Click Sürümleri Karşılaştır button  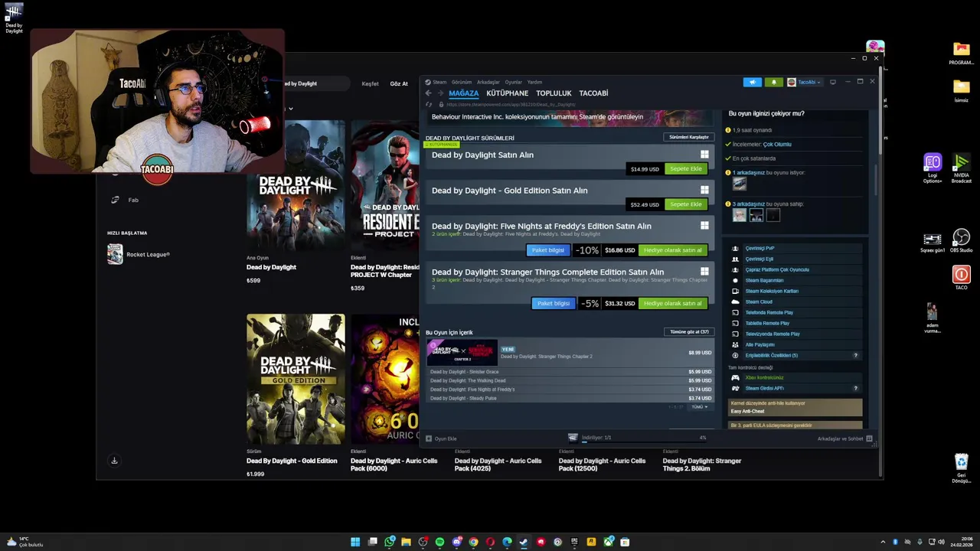point(689,137)
